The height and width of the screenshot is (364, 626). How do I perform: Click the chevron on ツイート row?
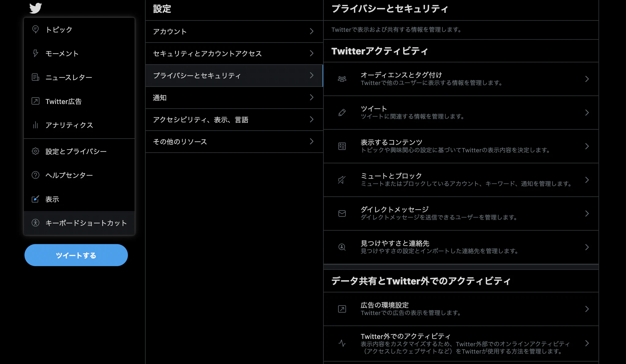pos(587,113)
